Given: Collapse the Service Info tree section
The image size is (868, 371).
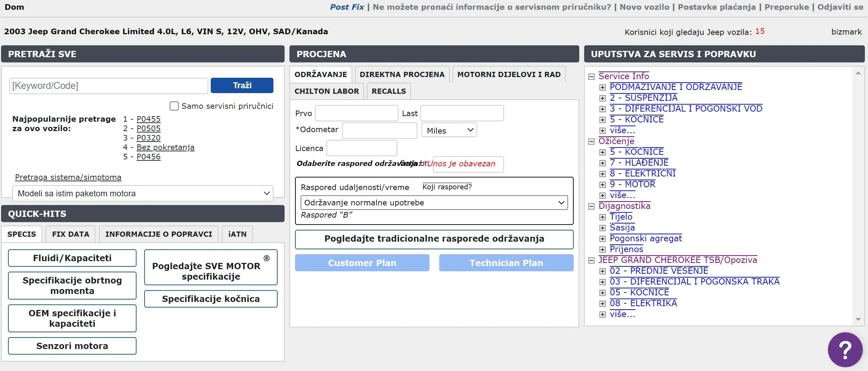Looking at the screenshot, I should coord(591,77).
